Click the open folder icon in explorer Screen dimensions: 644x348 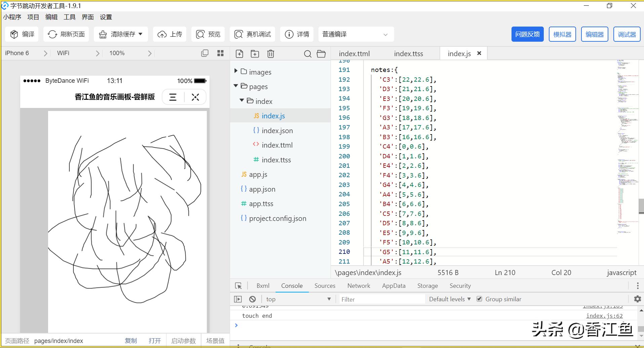tap(321, 54)
